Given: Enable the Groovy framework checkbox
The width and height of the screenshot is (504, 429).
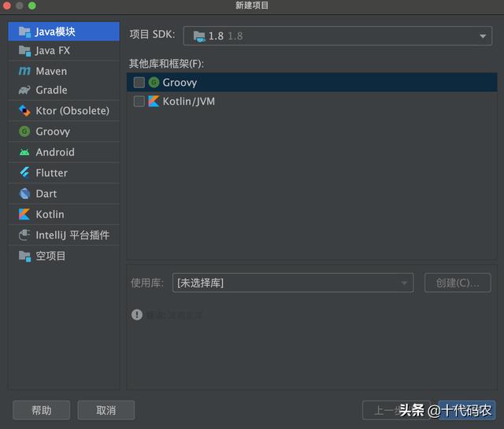Looking at the screenshot, I should click(x=139, y=83).
